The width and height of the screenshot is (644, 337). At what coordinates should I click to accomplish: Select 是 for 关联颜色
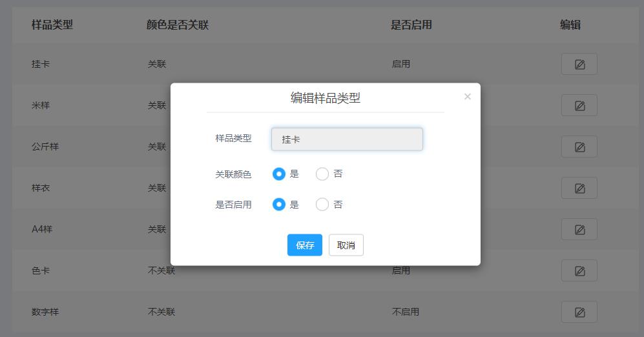(x=279, y=174)
